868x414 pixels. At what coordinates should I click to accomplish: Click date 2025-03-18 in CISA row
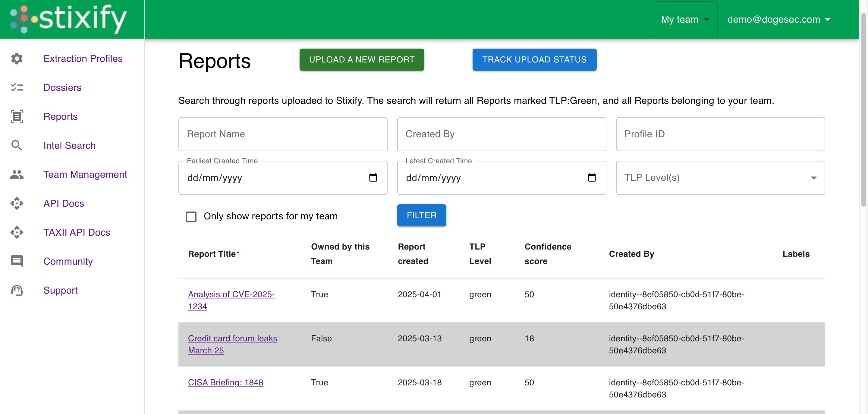point(420,382)
